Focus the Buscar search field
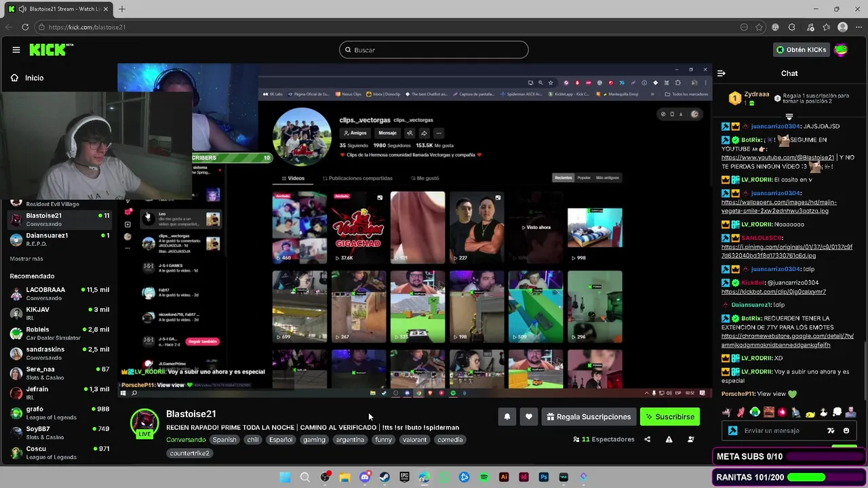The width and height of the screenshot is (868, 488). (x=434, y=49)
